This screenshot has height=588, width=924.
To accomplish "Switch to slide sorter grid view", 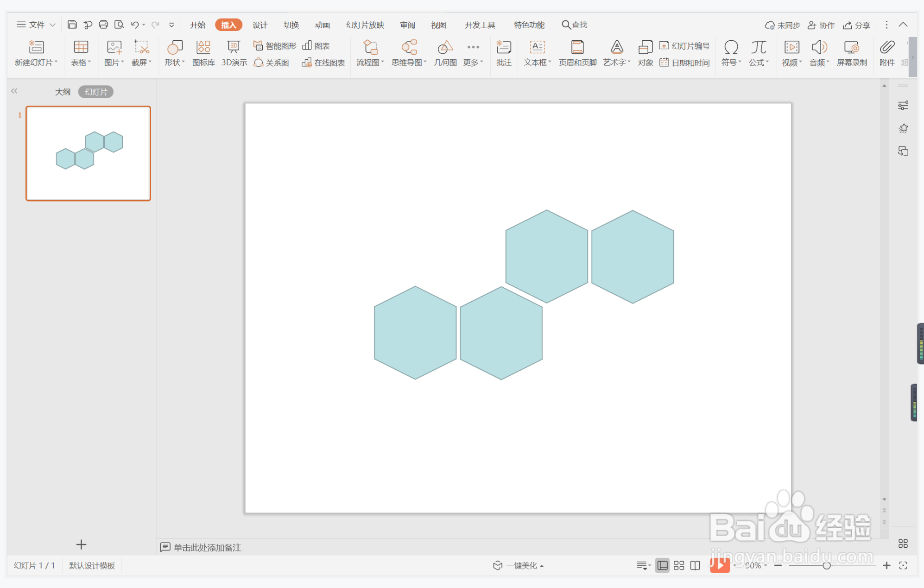I will click(x=679, y=565).
